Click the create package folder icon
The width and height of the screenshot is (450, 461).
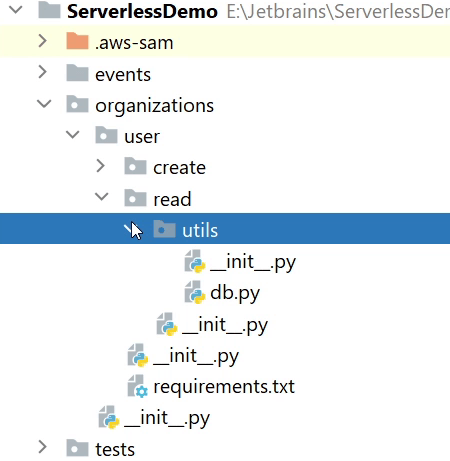[x=135, y=166]
